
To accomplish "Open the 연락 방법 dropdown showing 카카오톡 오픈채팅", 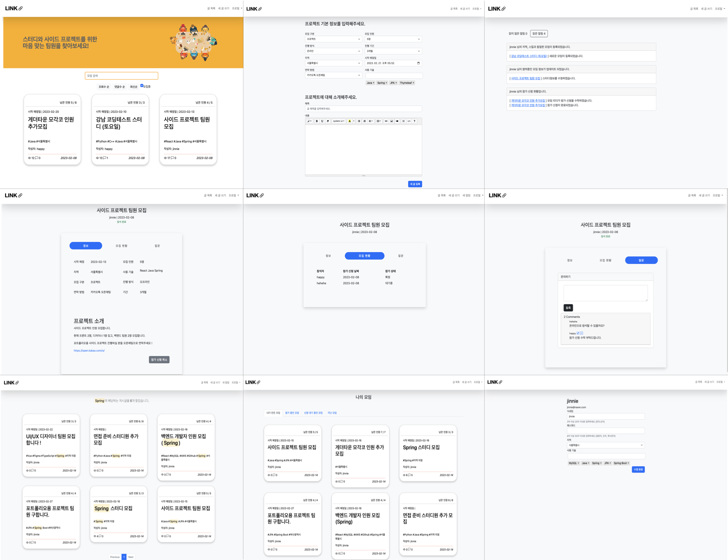I will tap(333, 75).
